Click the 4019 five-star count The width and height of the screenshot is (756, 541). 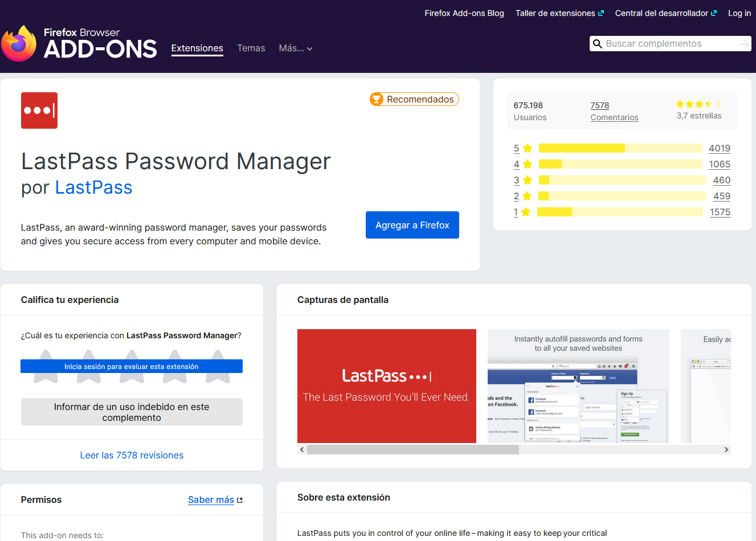pyautogui.click(x=720, y=148)
